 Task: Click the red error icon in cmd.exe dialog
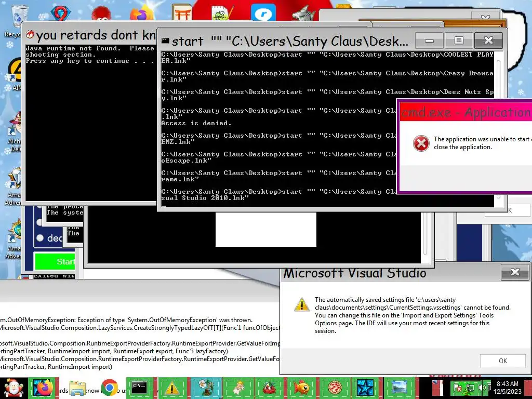pos(421,143)
